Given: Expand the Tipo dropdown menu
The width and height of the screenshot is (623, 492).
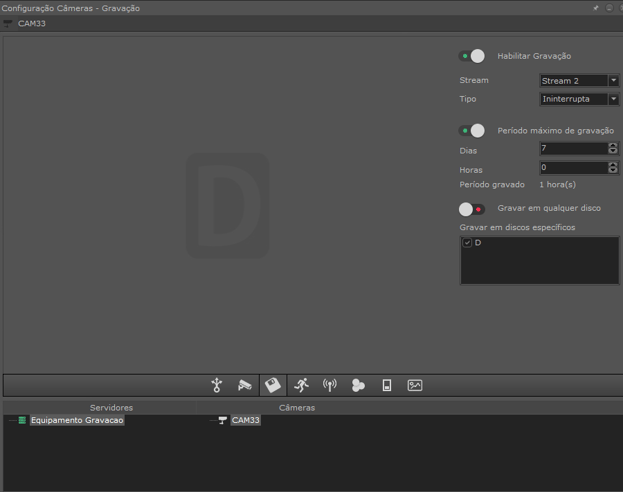Looking at the screenshot, I should point(613,99).
